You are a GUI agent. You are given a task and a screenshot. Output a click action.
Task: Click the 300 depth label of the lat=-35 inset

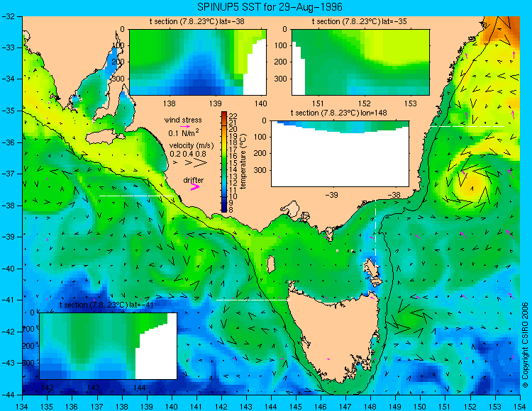(282, 79)
